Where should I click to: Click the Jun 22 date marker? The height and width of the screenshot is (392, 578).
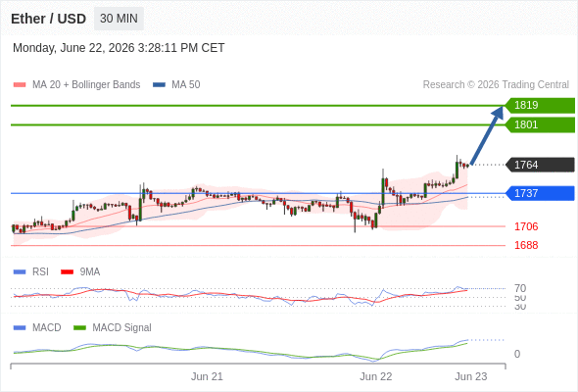[x=376, y=376]
